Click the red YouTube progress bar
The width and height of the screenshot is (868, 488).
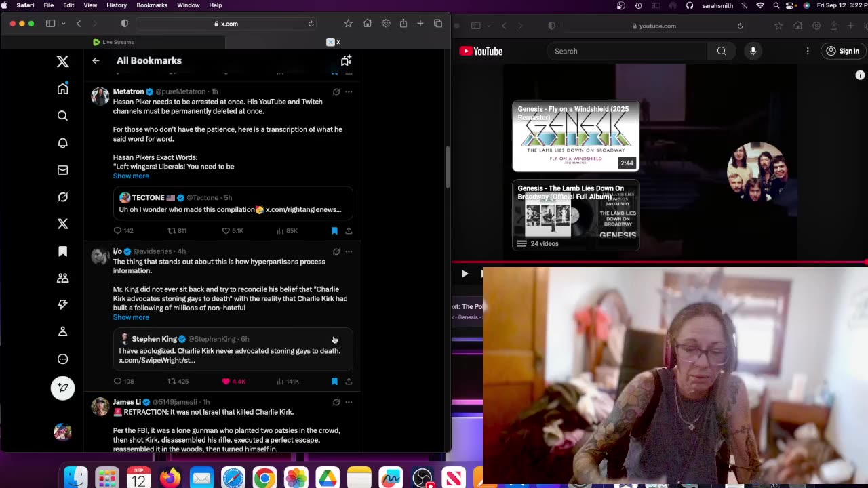[659, 262]
